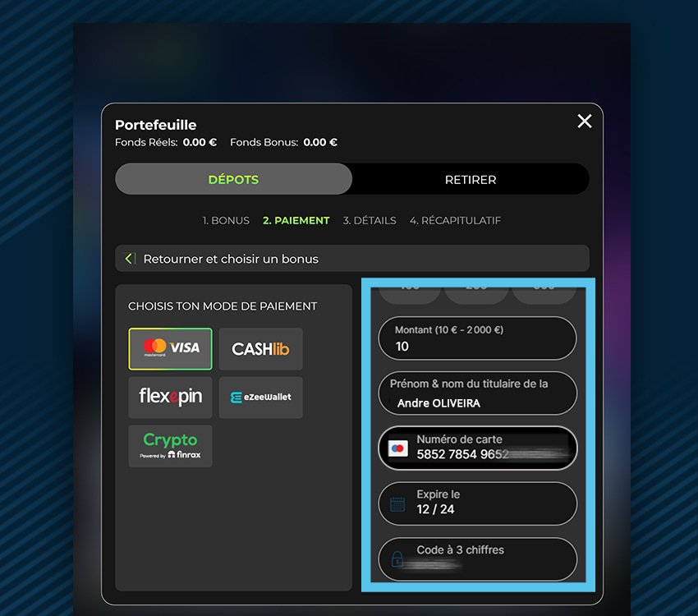This screenshot has height=616, width=698.
Task: Click the lock icon in the 3-digit code field
Action: [x=397, y=559]
